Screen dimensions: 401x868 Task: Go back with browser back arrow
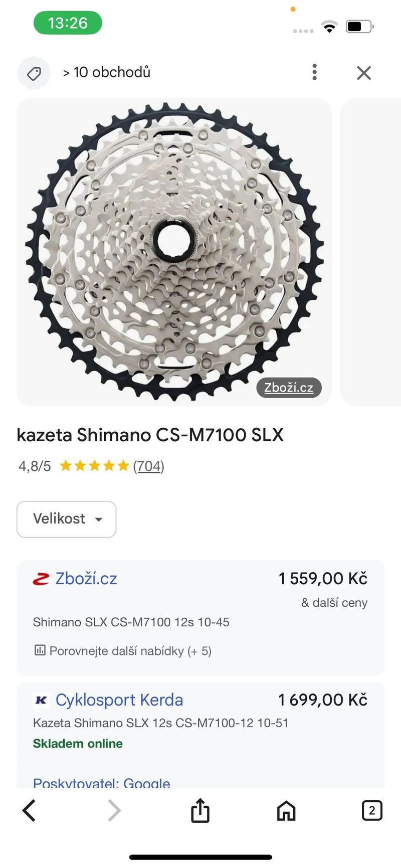pyautogui.click(x=29, y=810)
